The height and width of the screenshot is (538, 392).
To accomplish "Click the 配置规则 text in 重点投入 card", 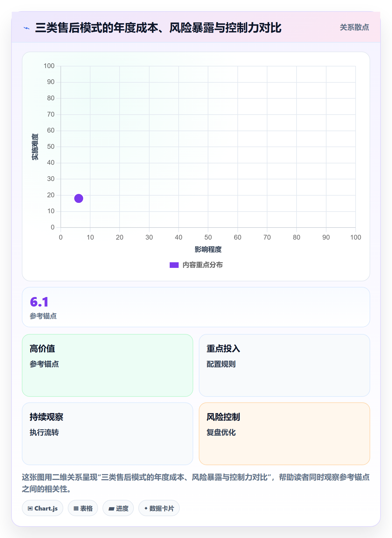I will coord(221,364).
